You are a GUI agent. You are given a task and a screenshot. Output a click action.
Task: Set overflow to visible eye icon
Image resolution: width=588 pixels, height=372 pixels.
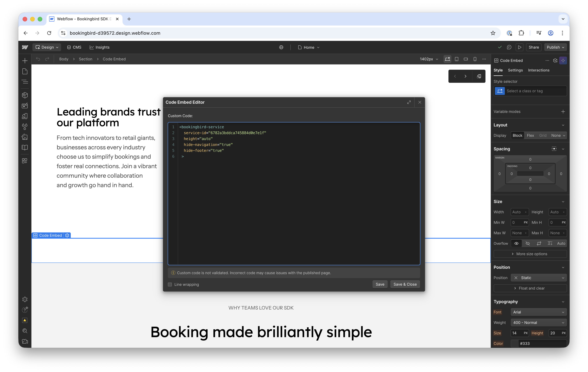click(x=516, y=243)
